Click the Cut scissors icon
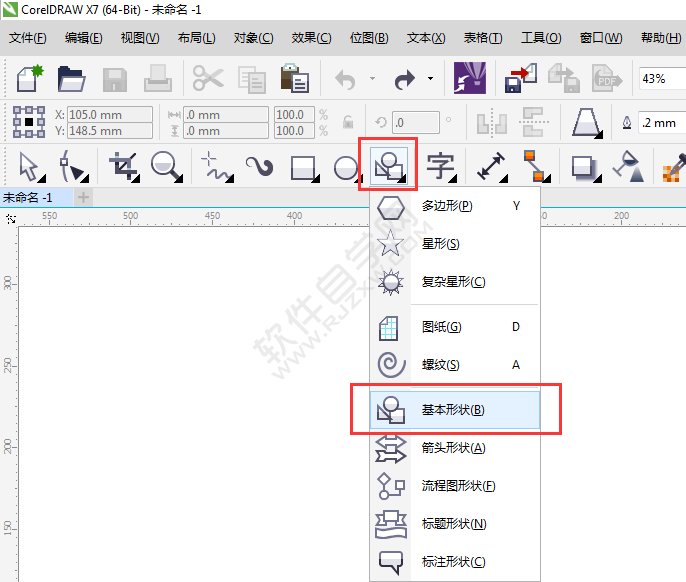Screen dimensions: 686x582 208,78
